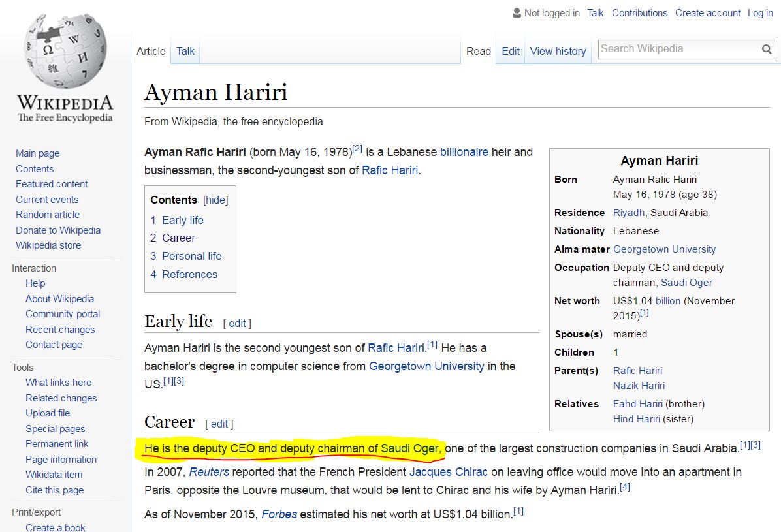Viewport: 781px width, 532px height.
Task: Open Georgetown University link in infobox
Action: (664, 249)
